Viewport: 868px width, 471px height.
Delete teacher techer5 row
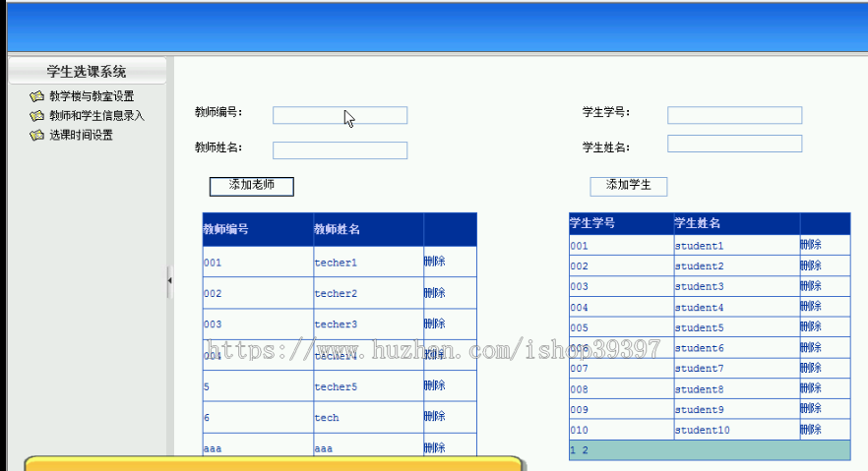click(435, 385)
